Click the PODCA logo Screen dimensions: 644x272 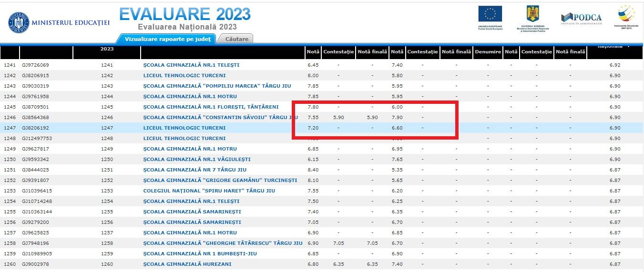click(581, 18)
